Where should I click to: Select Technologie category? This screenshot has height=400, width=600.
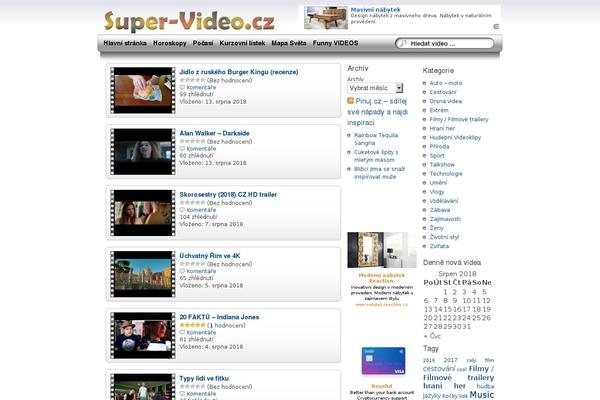tap(446, 174)
